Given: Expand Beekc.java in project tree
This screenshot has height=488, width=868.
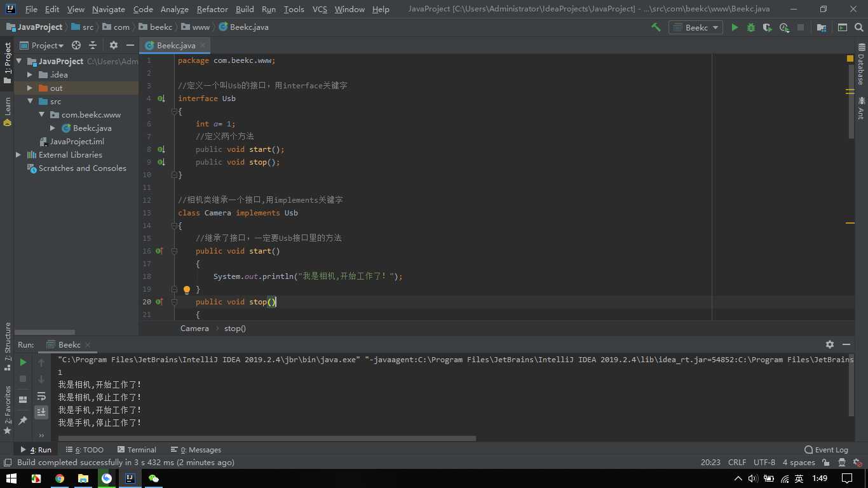Looking at the screenshot, I should click(x=53, y=128).
